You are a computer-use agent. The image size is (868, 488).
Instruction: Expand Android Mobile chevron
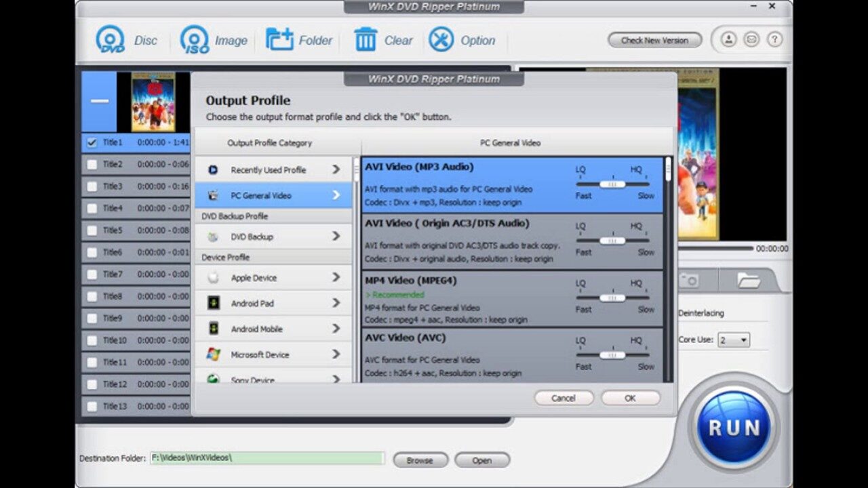click(336, 329)
